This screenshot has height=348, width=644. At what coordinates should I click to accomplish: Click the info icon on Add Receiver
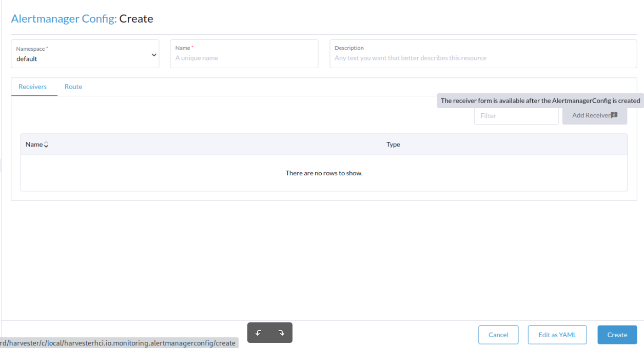click(614, 115)
